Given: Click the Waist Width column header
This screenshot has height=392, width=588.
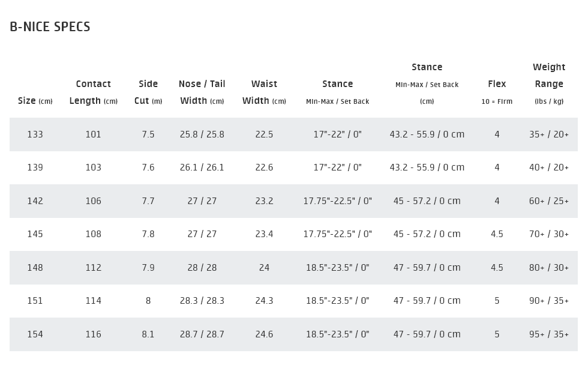Looking at the screenshot, I should (x=264, y=92).
